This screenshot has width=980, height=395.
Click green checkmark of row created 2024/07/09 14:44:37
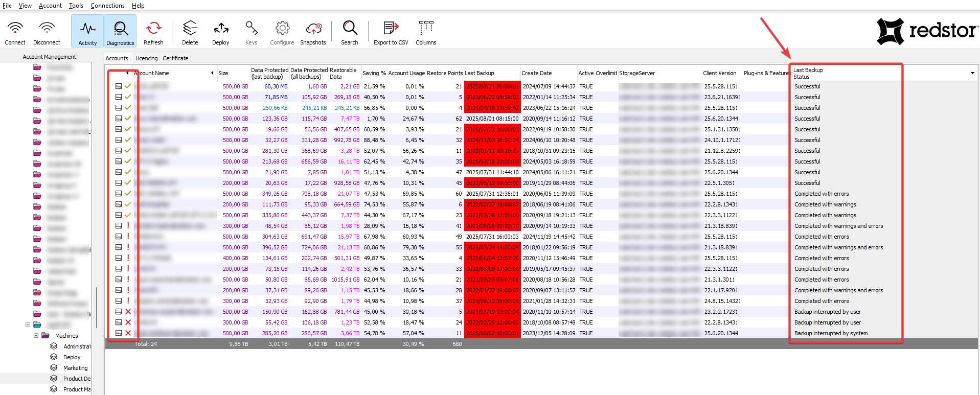pyautogui.click(x=128, y=86)
